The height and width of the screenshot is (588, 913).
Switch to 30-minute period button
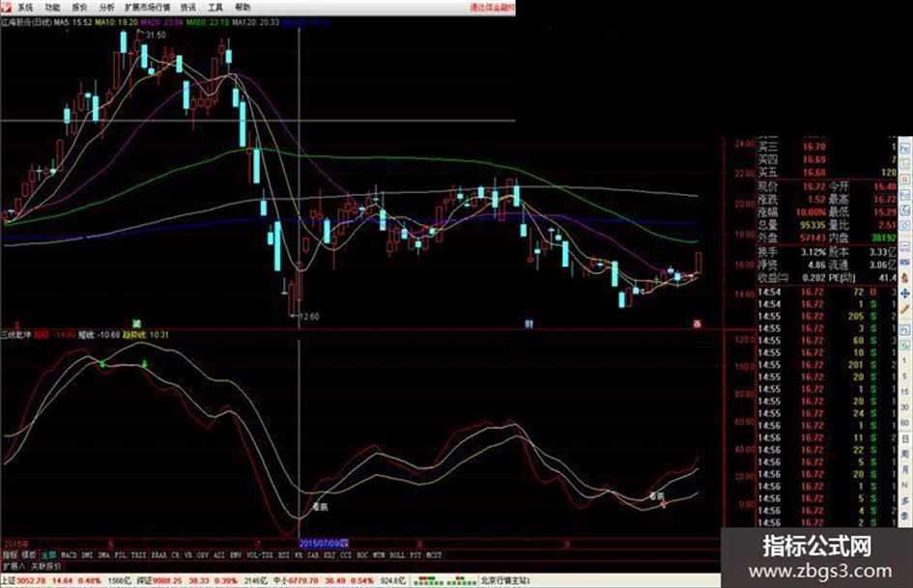905,407
